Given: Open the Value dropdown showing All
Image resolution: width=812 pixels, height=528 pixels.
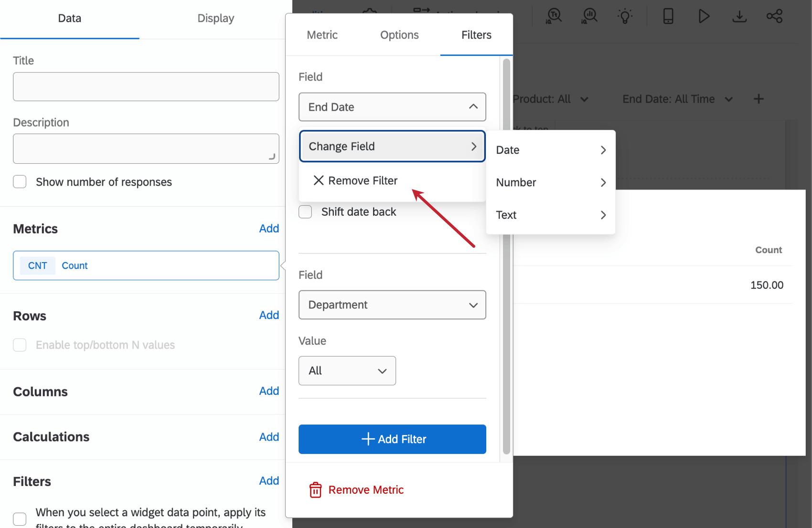Looking at the screenshot, I should click(x=347, y=370).
